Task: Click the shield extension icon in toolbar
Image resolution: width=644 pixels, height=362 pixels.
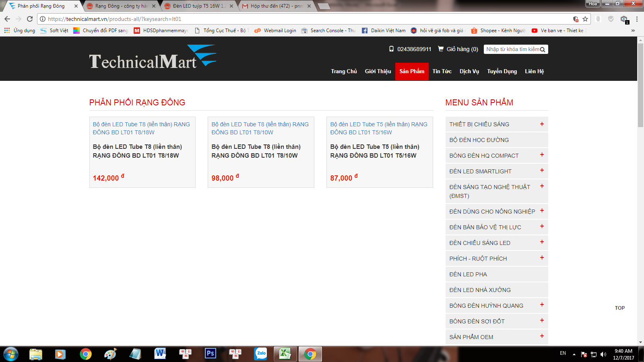Action: click(611, 19)
